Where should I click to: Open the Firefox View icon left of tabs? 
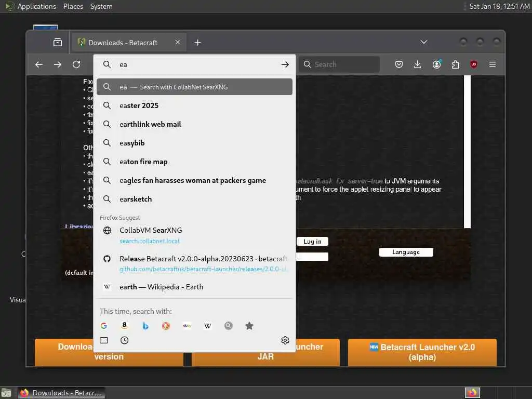(58, 43)
